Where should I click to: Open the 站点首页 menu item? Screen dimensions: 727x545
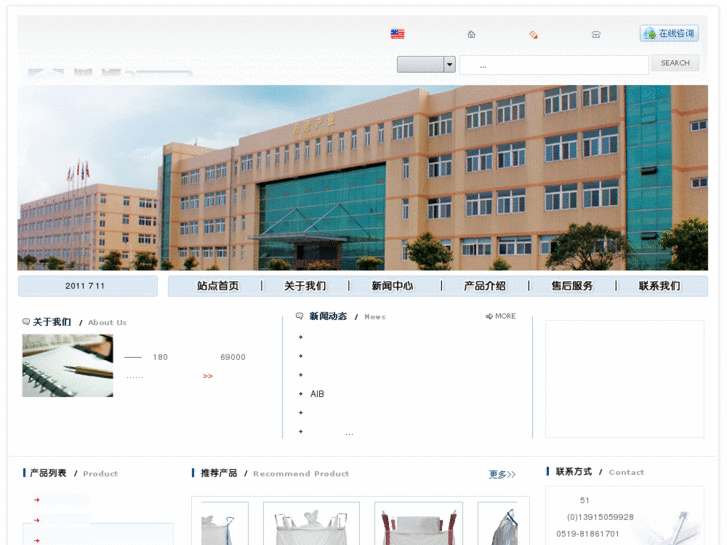(x=217, y=286)
